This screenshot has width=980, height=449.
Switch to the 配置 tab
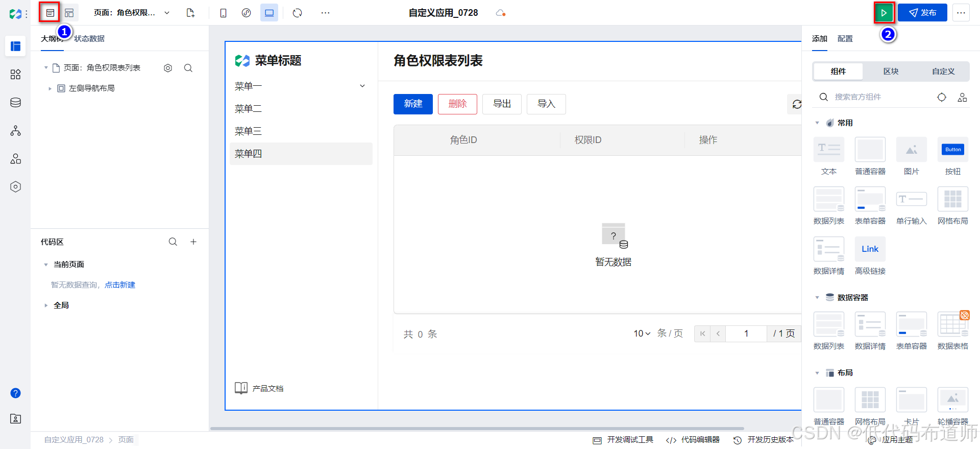click(845, 39)
